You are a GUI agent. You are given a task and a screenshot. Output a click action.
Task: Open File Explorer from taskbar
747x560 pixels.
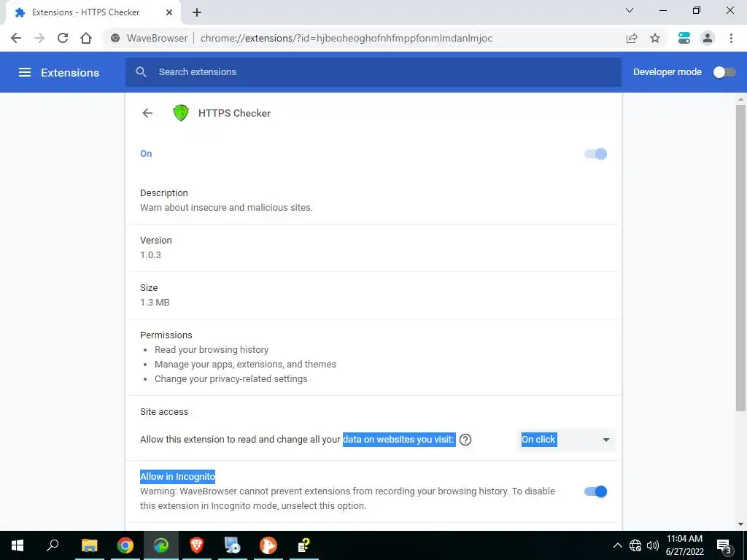pos(89,545)
